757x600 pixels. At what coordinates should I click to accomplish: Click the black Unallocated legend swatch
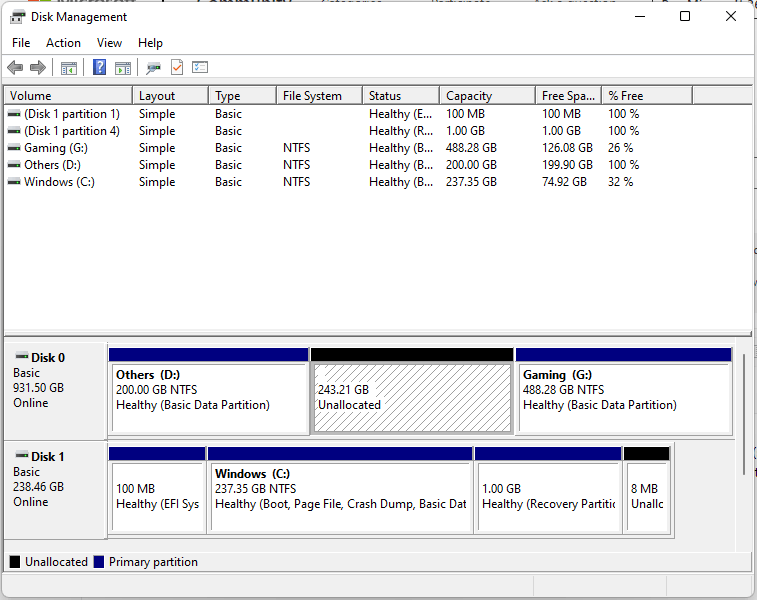15,562
